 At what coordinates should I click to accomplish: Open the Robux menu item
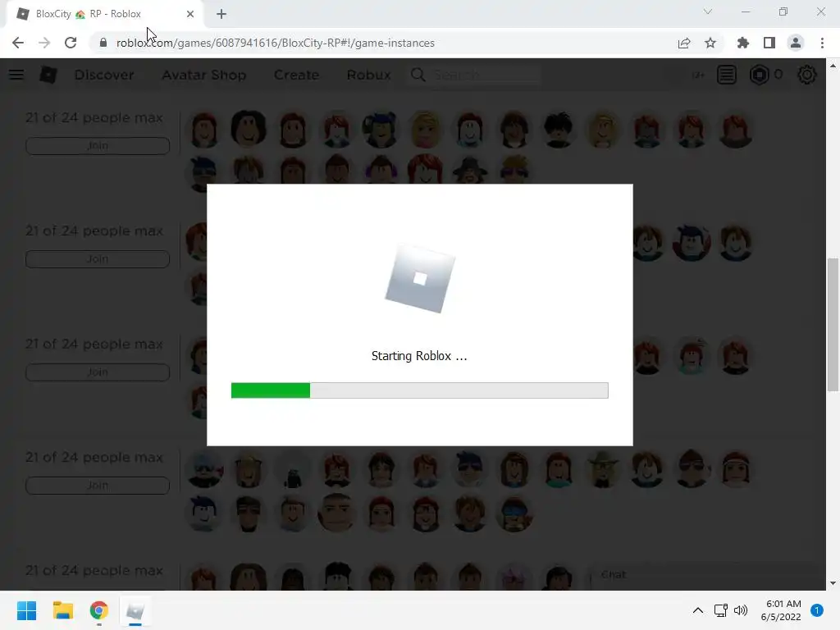(x=368, y=75)
